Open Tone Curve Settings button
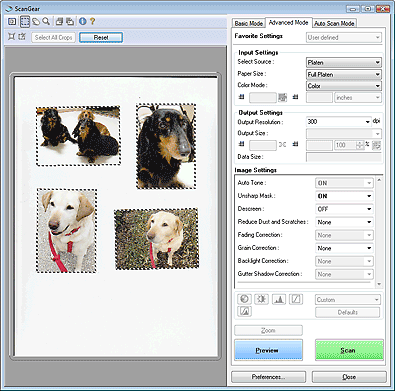This screenshot has width=395, height=391. 296,299
